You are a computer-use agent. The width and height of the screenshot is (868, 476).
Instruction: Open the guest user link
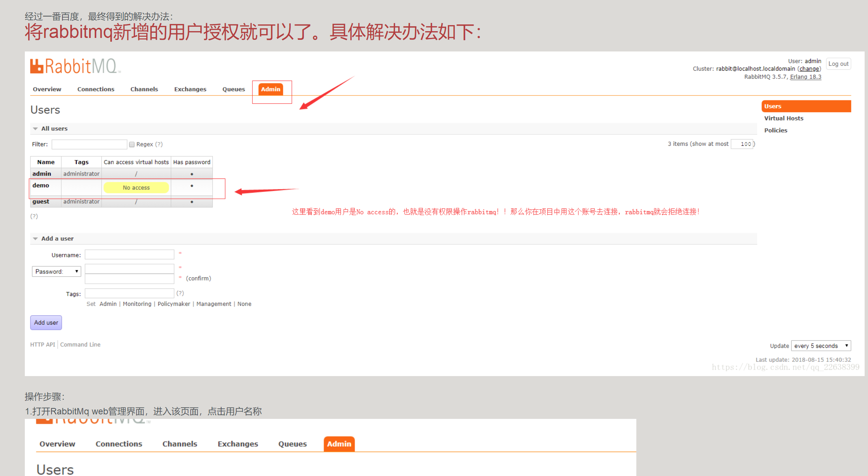[x=41, y=201]
